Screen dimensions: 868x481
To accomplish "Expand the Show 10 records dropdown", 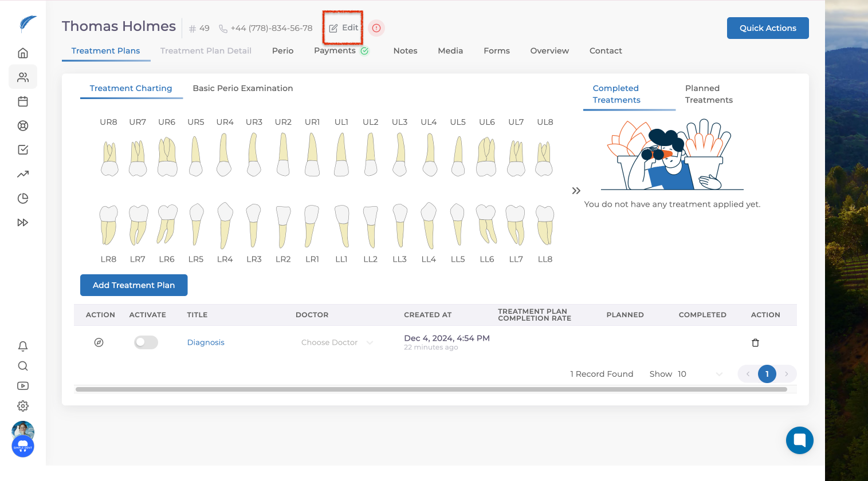I will coord(700,374).
